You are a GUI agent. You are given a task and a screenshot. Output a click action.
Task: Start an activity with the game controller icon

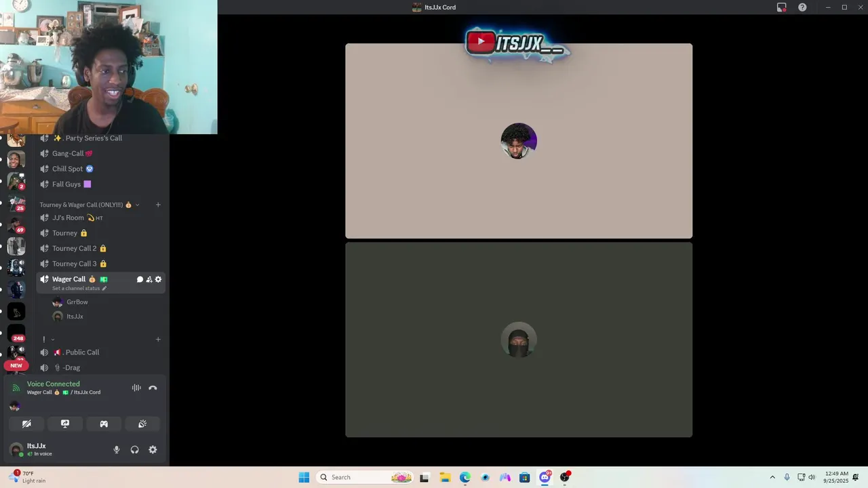coord(104,424)
